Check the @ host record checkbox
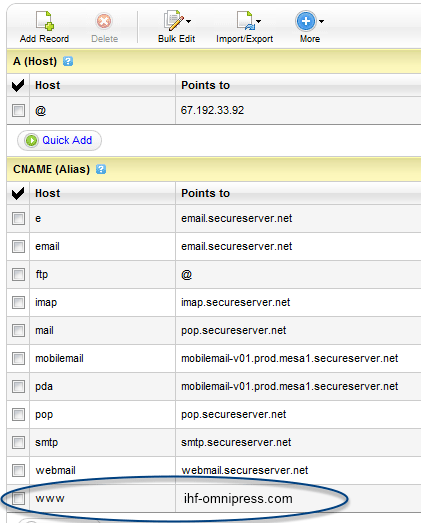Screen dimensions: 421x523 tap(18, 110)
